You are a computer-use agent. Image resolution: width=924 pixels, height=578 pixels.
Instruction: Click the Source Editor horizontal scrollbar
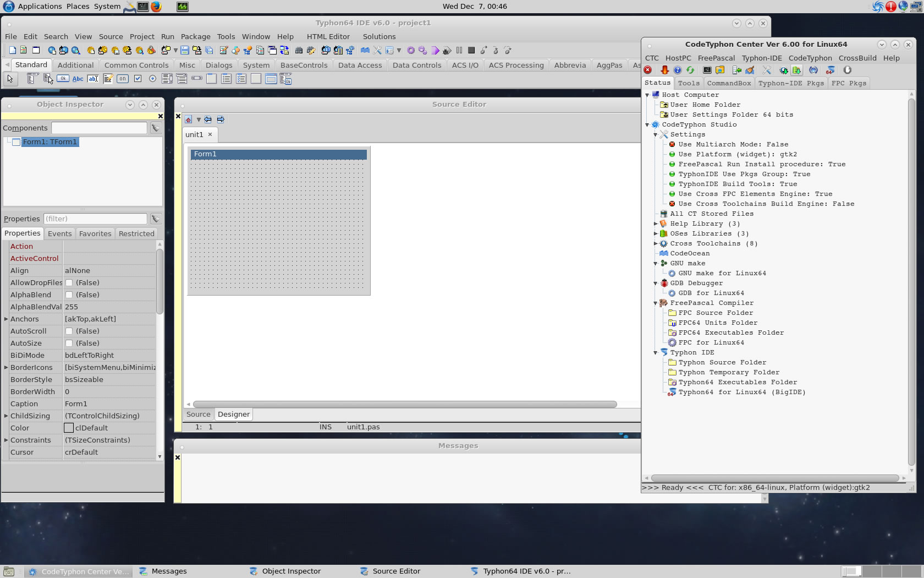(405, 404)
